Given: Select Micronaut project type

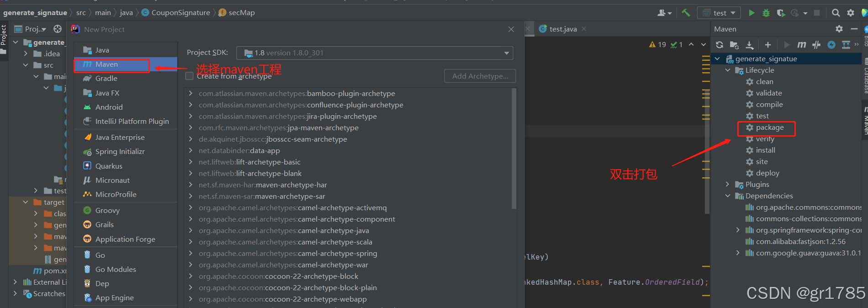Looking at the screenshot, I should tap(125, 180).
